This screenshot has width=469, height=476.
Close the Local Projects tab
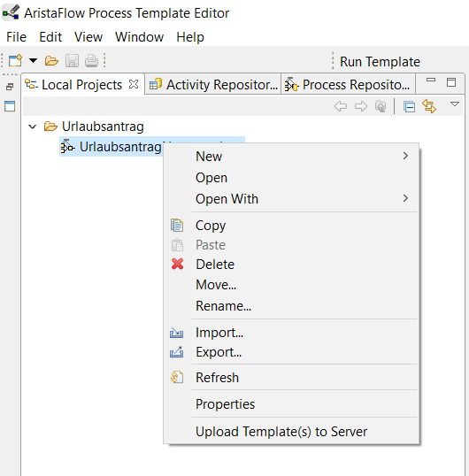click(134, 84)
